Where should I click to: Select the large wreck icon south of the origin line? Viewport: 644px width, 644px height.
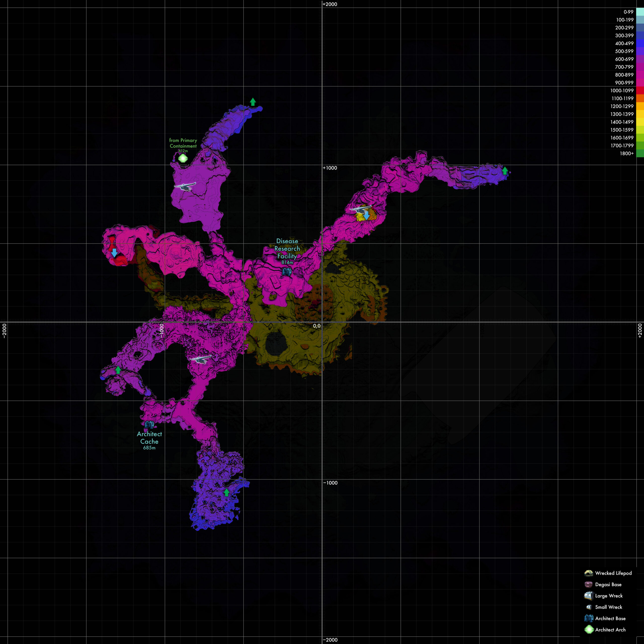pos(200,359)
